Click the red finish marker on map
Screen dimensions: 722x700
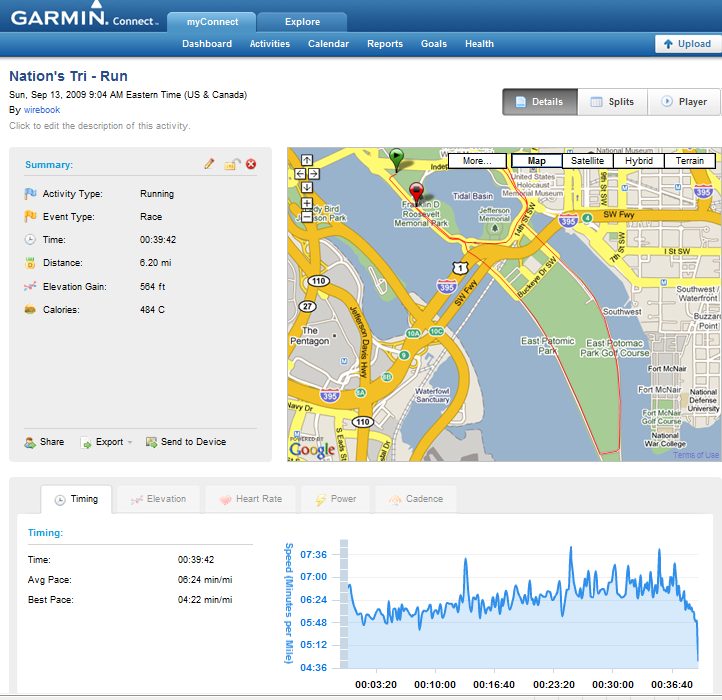tap(416, 193)
